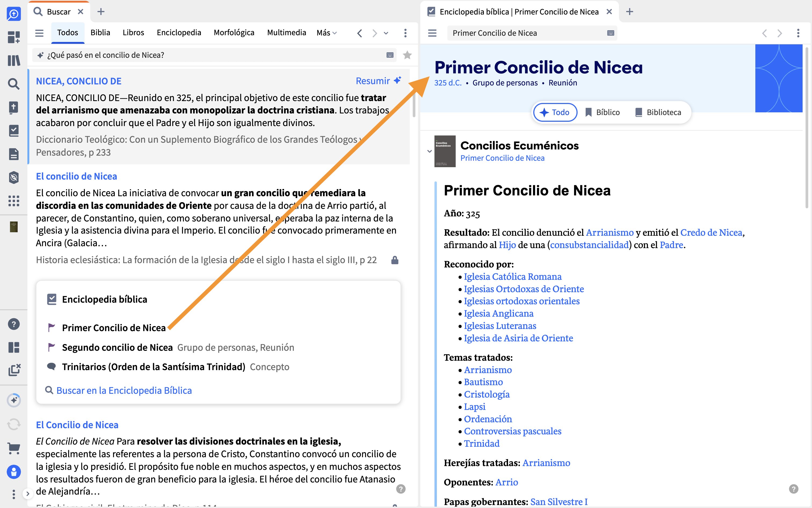Select the Todos search tab
The height and width of the screenshot is (508, 812).
67,33
